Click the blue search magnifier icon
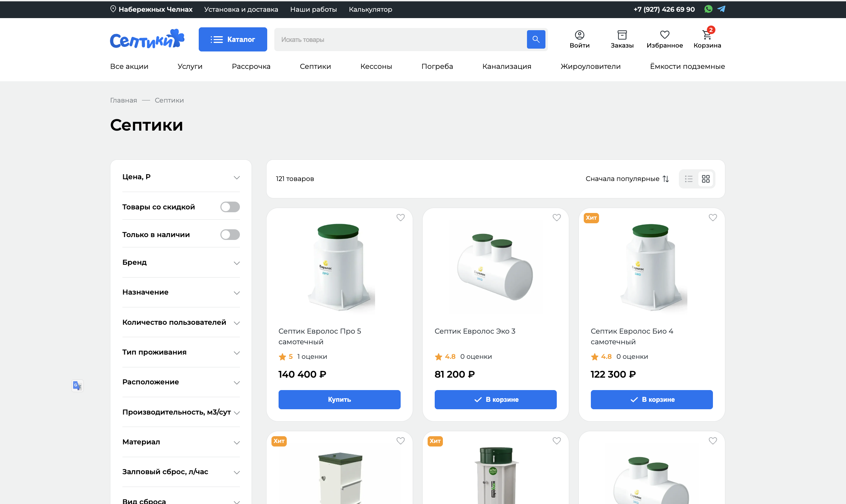The image size is (846, 504). coord(536,39)
